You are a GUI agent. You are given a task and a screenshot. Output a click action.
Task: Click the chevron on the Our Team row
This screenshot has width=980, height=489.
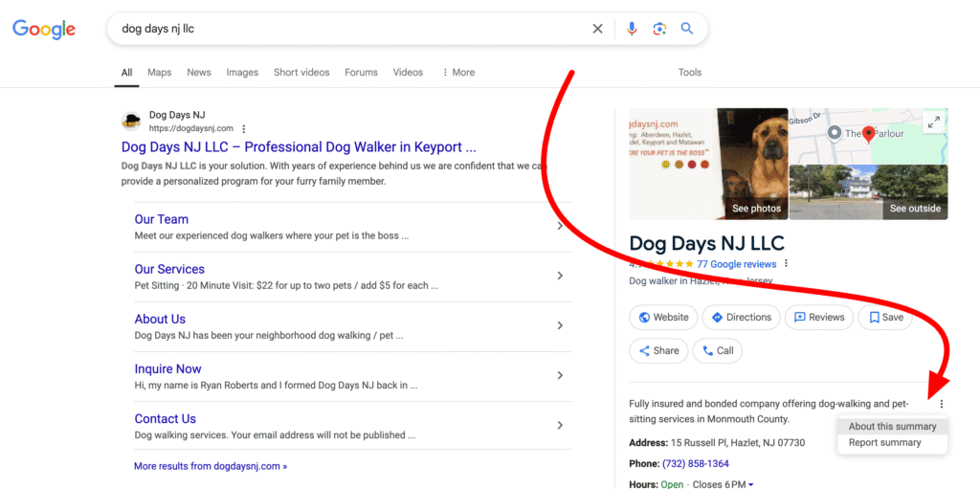point(560,227)
